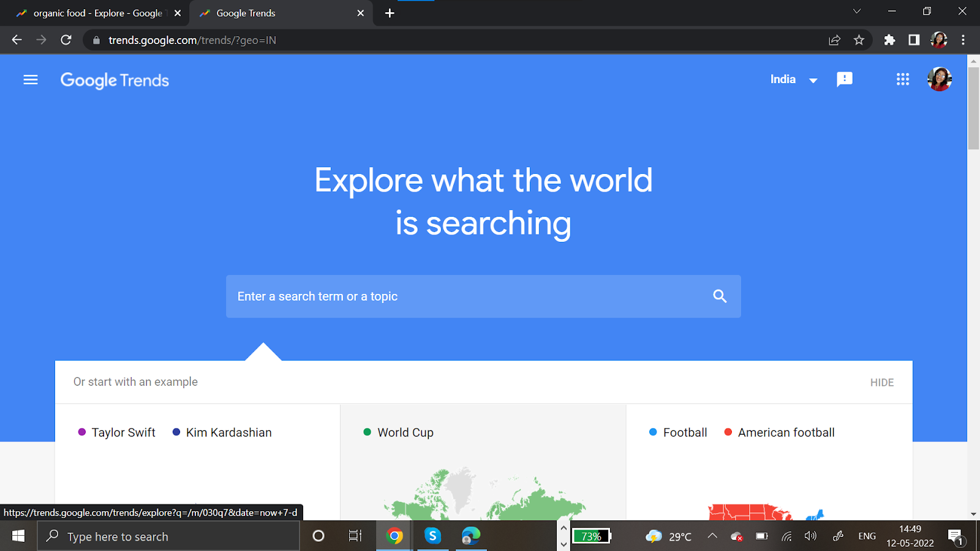
Task: Click the ENG language indicator
Action: point(867,536)
